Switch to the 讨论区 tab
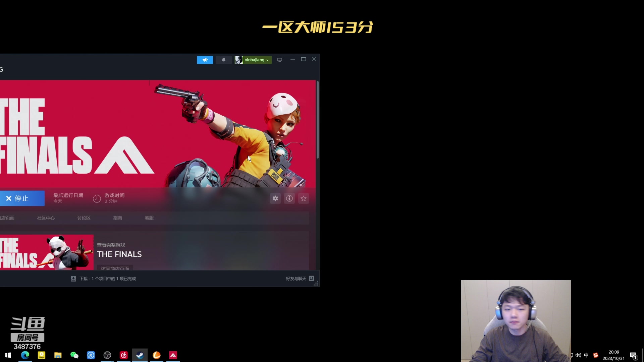The width and height of the screenshot is (644, 362). pyautogui.click(x=84, y=218)
